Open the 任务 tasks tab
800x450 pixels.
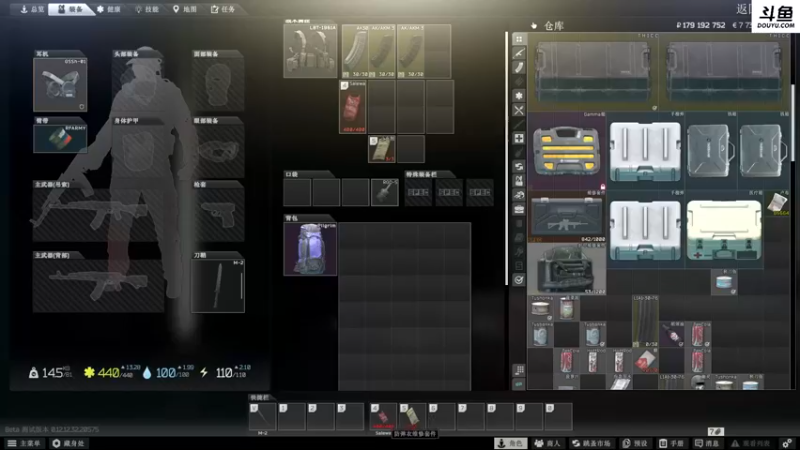223,9
